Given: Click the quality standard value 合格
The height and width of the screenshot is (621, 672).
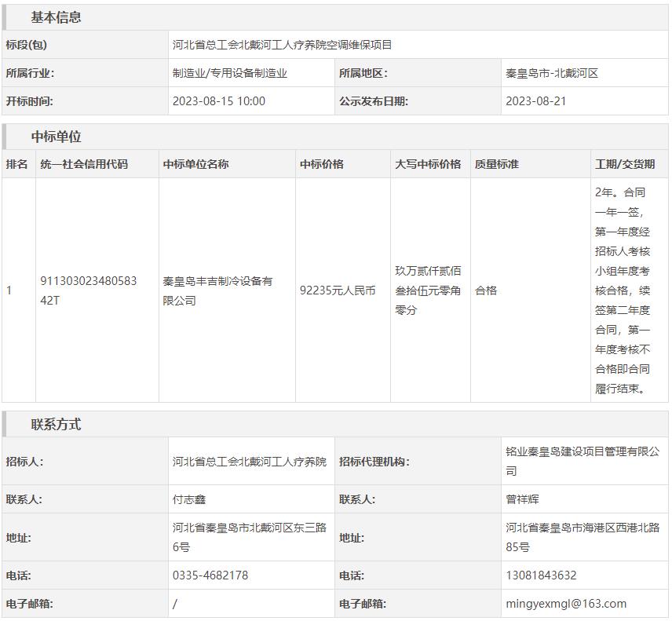Looking at the screenshot, I should 486,290.
